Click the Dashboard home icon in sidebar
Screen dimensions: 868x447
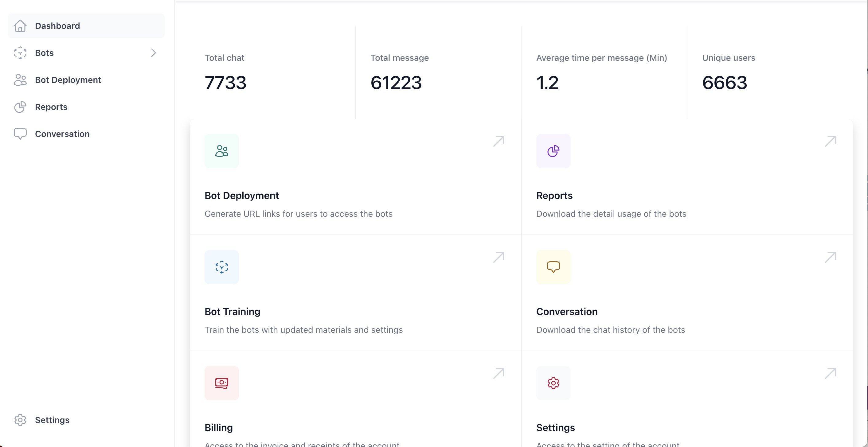(x=20, y=26)
